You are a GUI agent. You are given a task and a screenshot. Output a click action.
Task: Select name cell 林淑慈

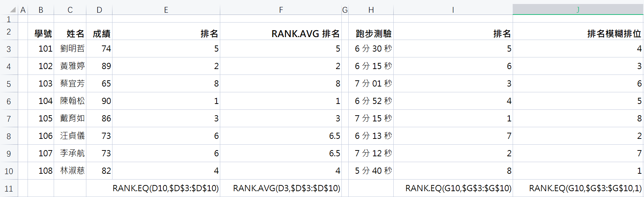pos(70,171)
